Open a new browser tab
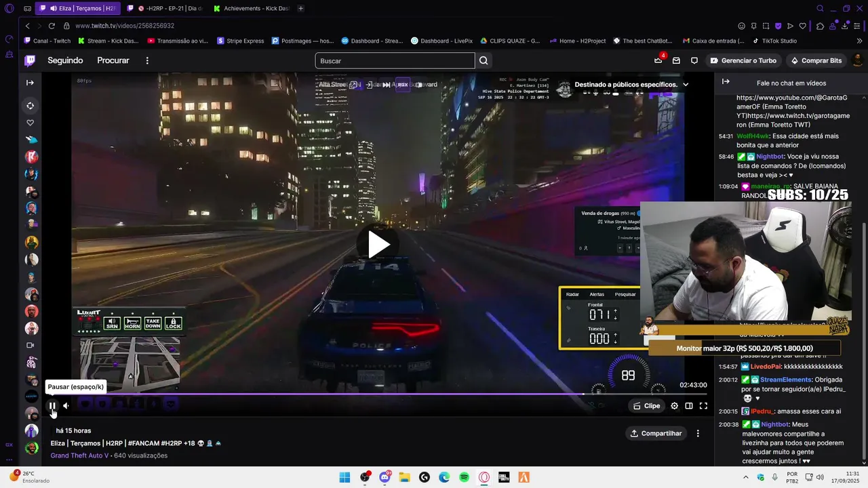The height and width of the screenshot is (488, 868). click(301, 8)
